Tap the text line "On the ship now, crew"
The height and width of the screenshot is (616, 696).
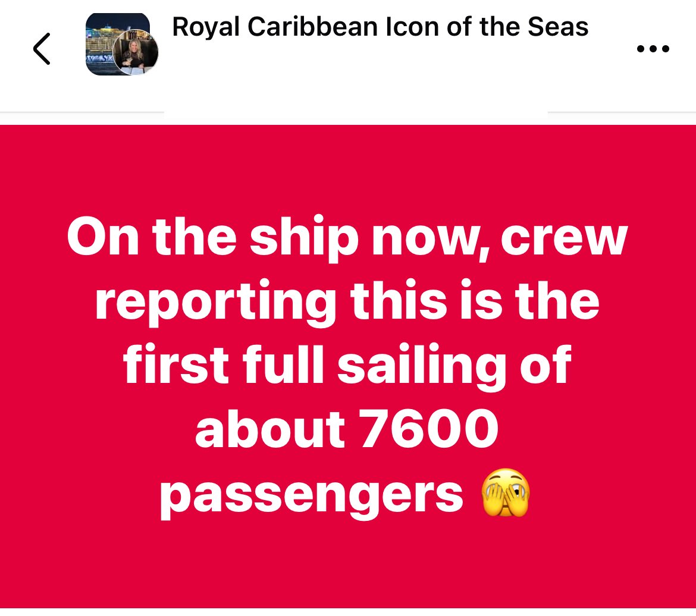tap(347, 238)
